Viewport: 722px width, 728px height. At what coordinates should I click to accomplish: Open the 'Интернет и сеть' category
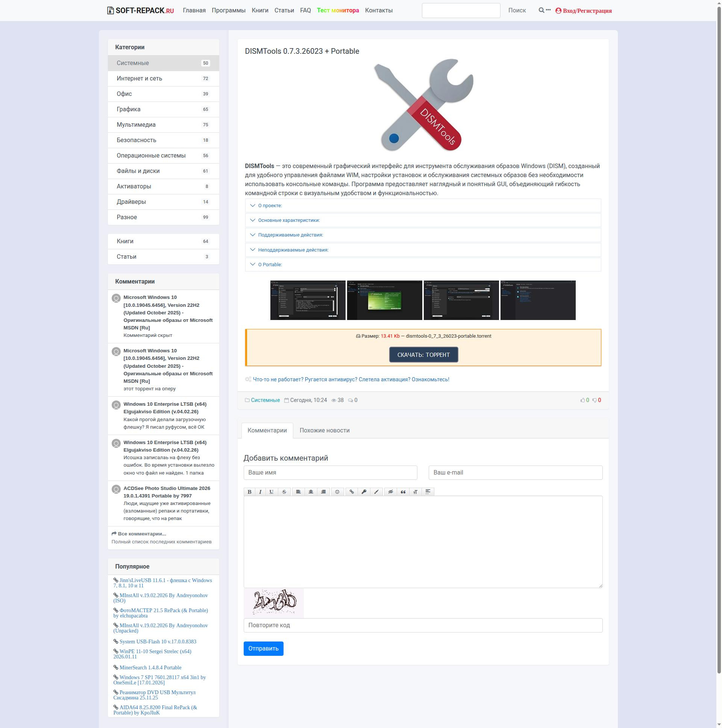click(140, 78)
